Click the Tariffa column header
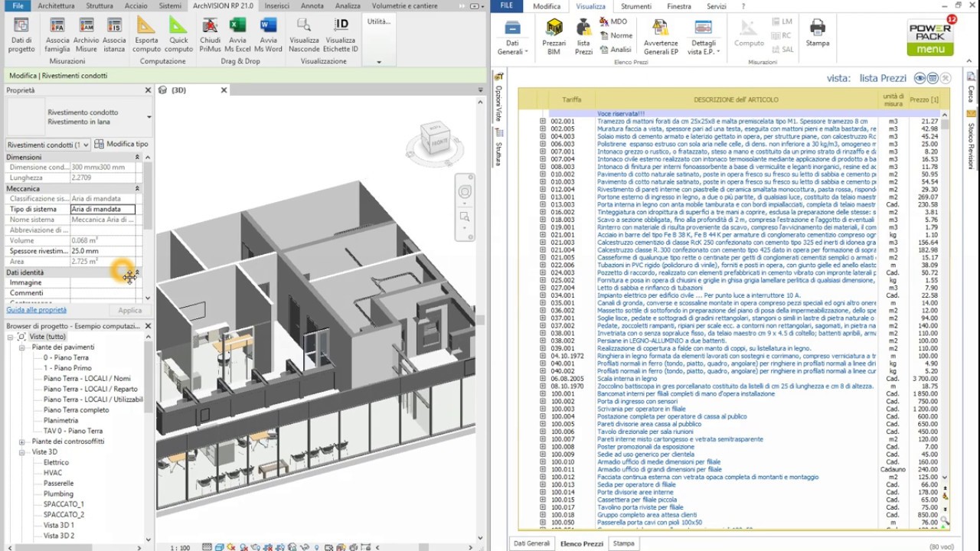 tap(571, 99)
